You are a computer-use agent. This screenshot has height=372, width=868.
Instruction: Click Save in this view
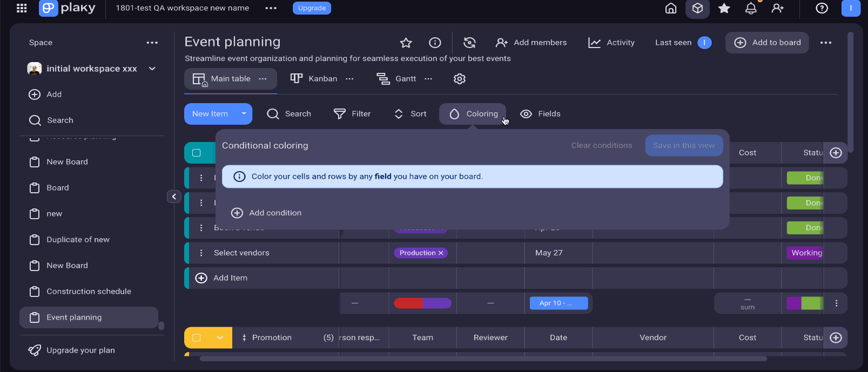pos(684,145)
